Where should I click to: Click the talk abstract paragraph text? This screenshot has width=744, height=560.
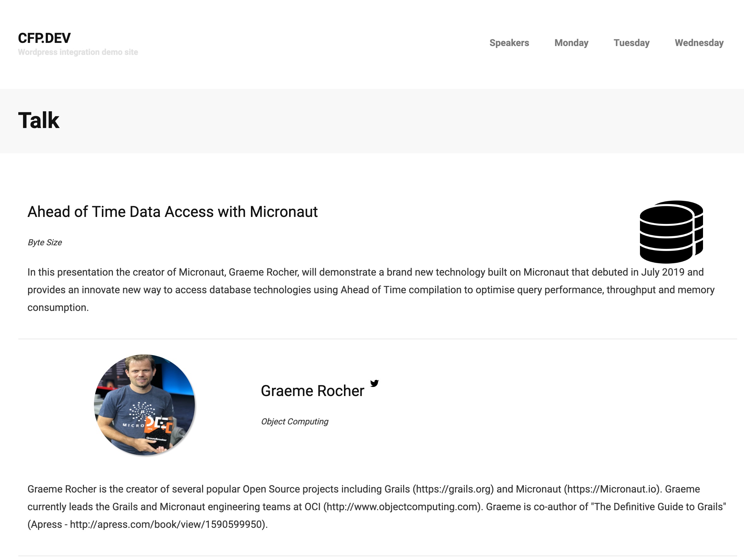(x=371, y=290)
